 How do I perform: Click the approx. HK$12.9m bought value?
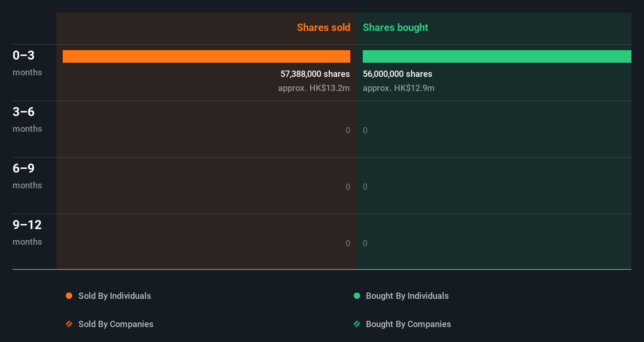tap(398, 88)
